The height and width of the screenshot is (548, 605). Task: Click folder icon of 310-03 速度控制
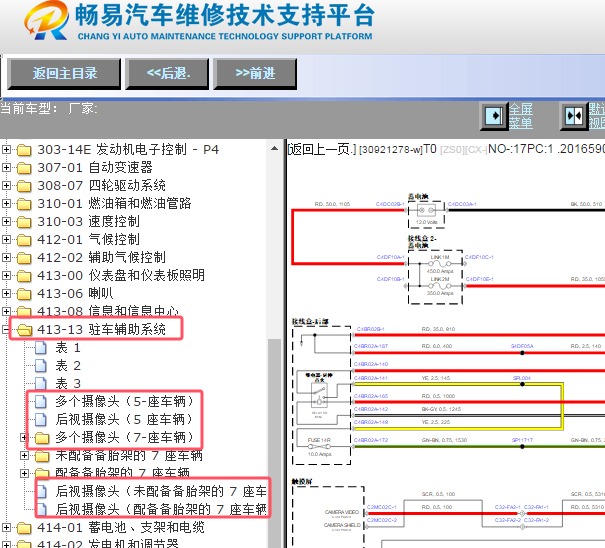tap(24, 222)
